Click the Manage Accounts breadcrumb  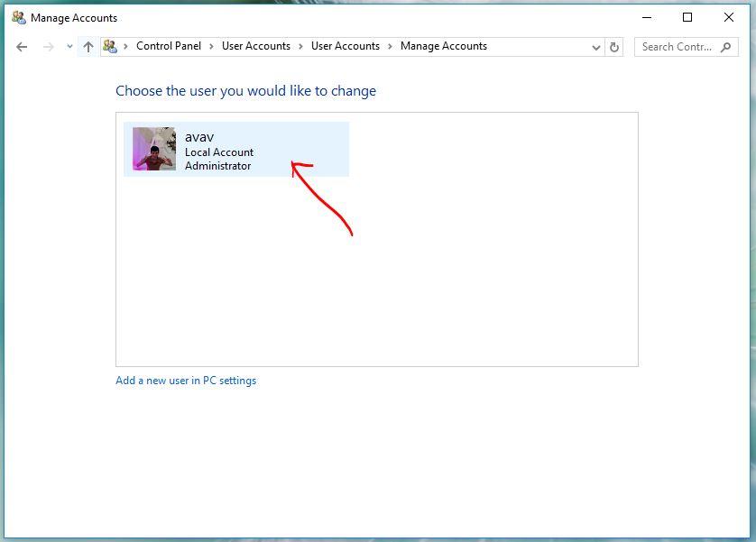(443, 46)
